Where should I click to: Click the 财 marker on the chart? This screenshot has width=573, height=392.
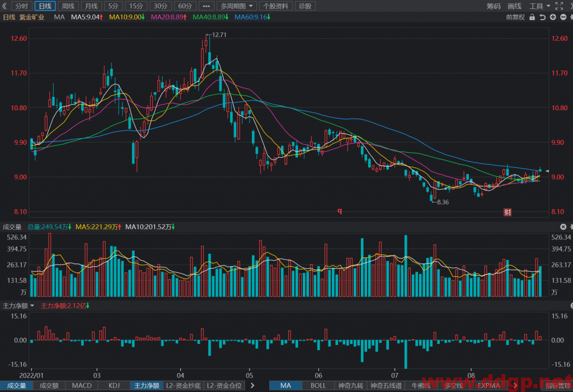tap(507, 212)
